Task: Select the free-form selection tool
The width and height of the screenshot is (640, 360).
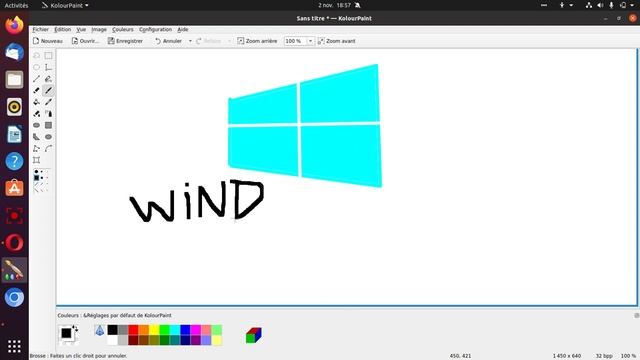Action: click(36, 56)
